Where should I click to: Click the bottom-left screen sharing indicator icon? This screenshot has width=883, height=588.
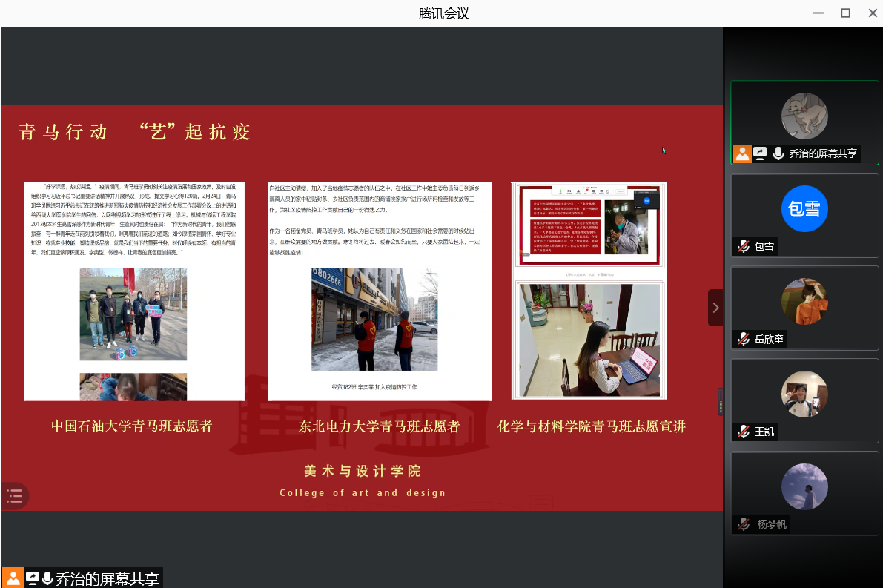pyautogui.click(x=33, y=578)
